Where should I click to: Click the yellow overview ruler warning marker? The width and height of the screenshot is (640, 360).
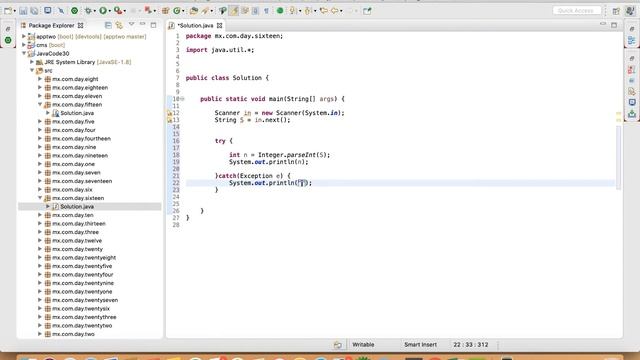point(618,114)
